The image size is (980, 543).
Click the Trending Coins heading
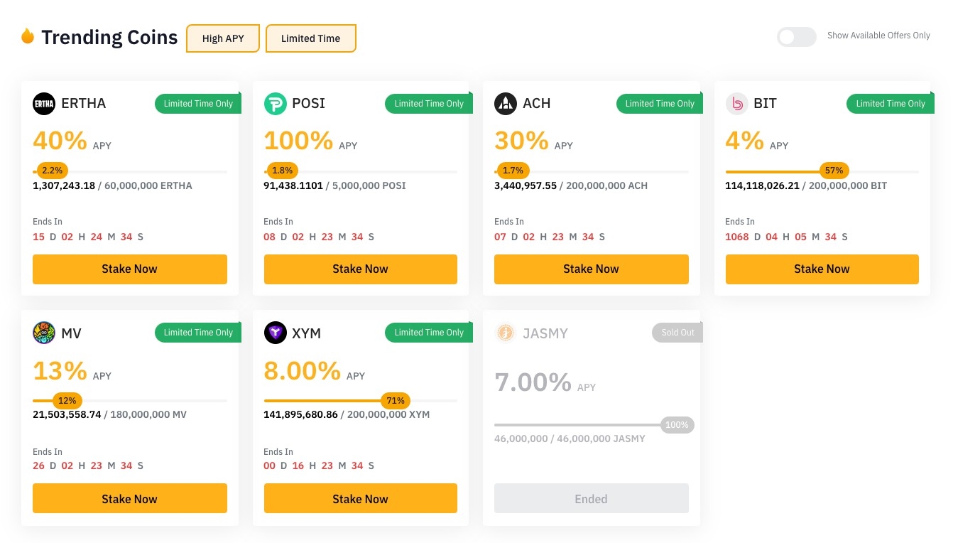109,38
